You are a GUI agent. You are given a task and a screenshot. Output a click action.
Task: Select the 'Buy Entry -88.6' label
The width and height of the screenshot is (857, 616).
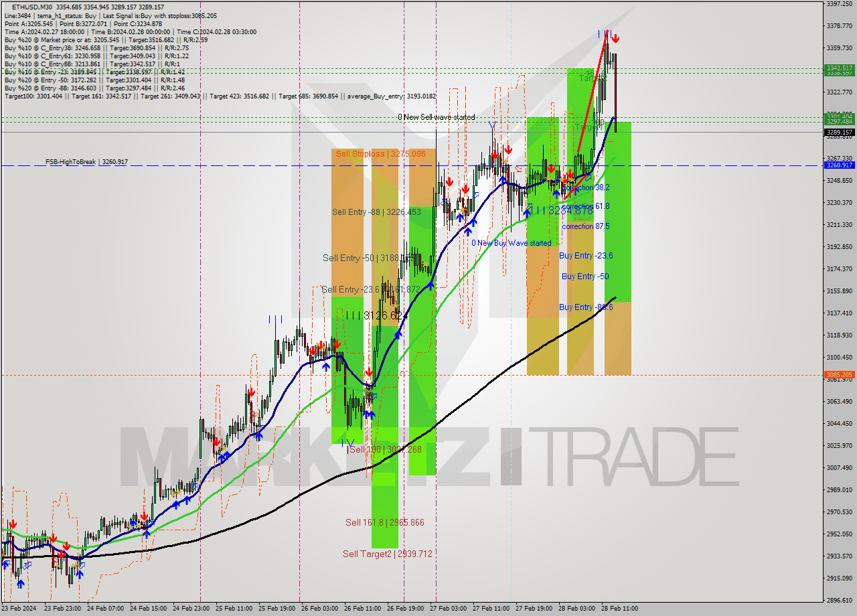coord(586,307)
